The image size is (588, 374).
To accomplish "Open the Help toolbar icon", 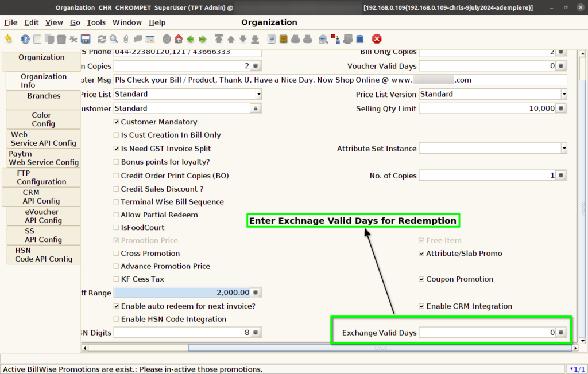I will coord(25,38).
